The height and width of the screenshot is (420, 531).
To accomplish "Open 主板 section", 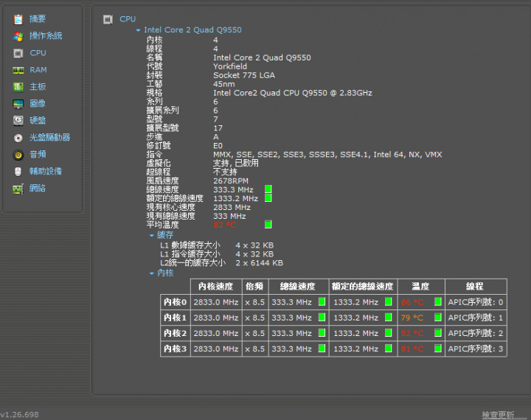I will tap(38, 87).
